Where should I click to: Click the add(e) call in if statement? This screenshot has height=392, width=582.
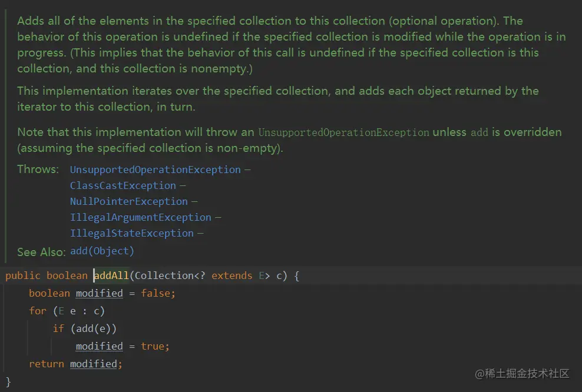click(93, 328)
